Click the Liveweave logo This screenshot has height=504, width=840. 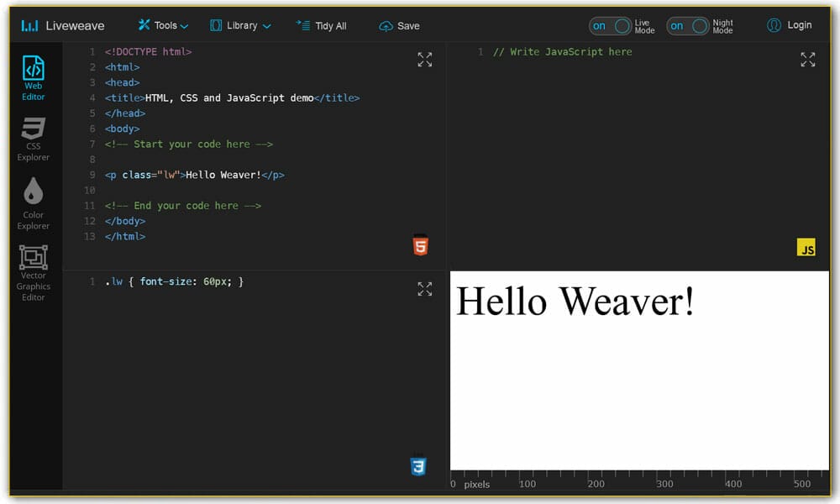pos(61,25)
